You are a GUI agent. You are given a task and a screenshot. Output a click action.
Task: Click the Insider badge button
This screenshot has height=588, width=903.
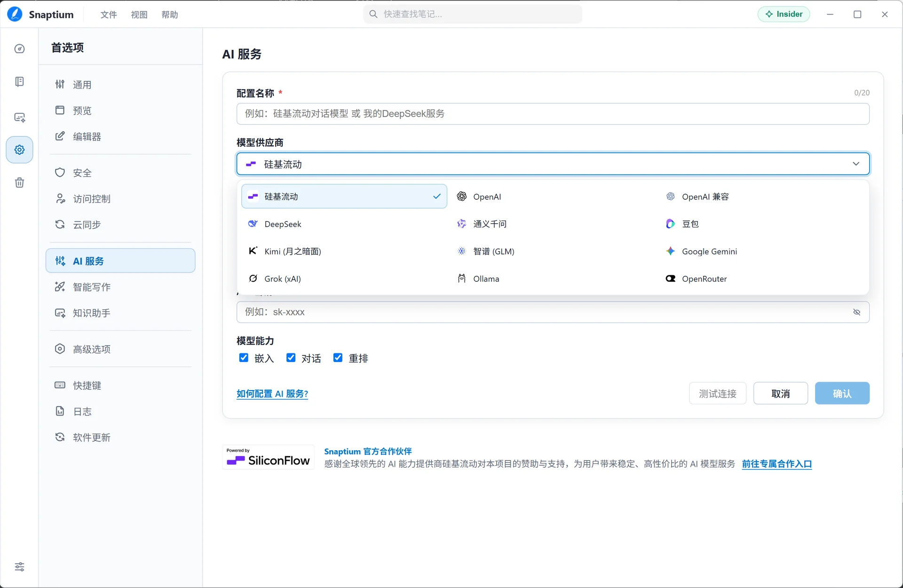[784, 14]
